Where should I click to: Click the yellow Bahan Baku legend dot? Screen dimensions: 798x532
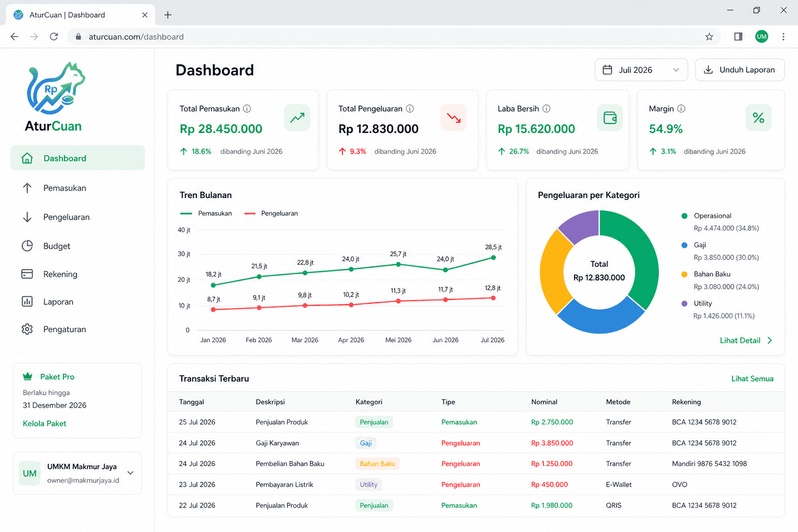pos(684,274)
